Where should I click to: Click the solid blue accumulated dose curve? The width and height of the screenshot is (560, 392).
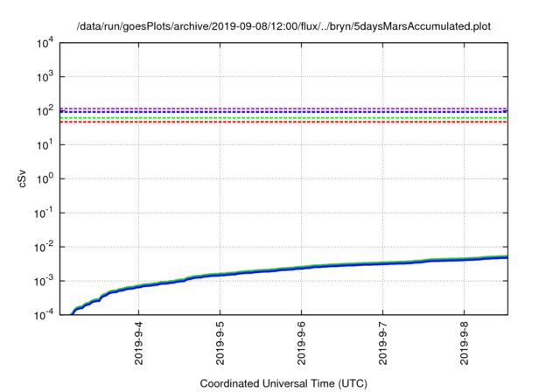(x=301, y=268)
